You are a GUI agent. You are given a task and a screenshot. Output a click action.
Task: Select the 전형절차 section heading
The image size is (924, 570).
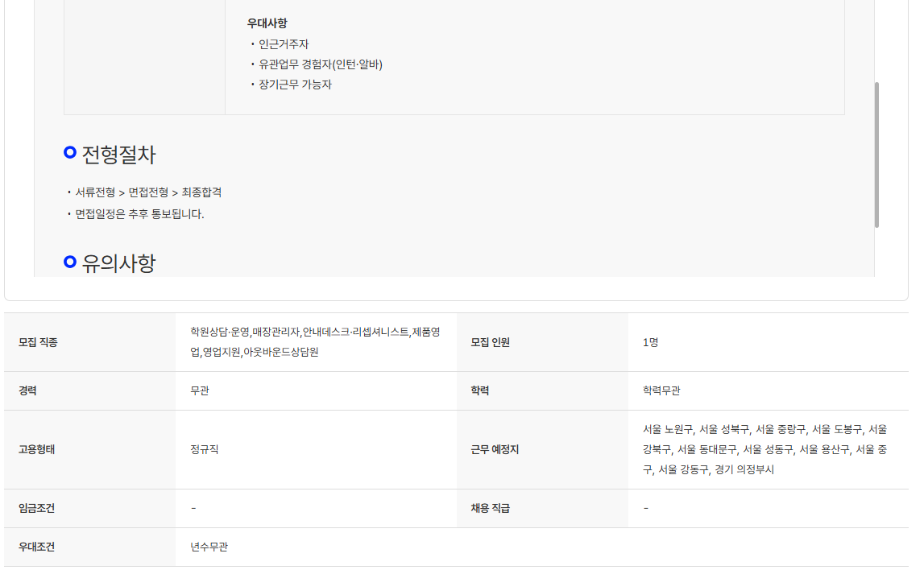[118, 155]
